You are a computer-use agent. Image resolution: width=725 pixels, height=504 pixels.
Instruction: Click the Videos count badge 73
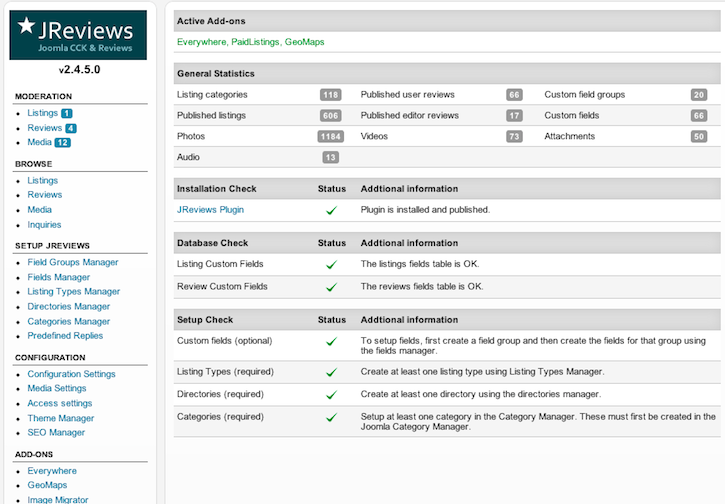pos(514,136)
